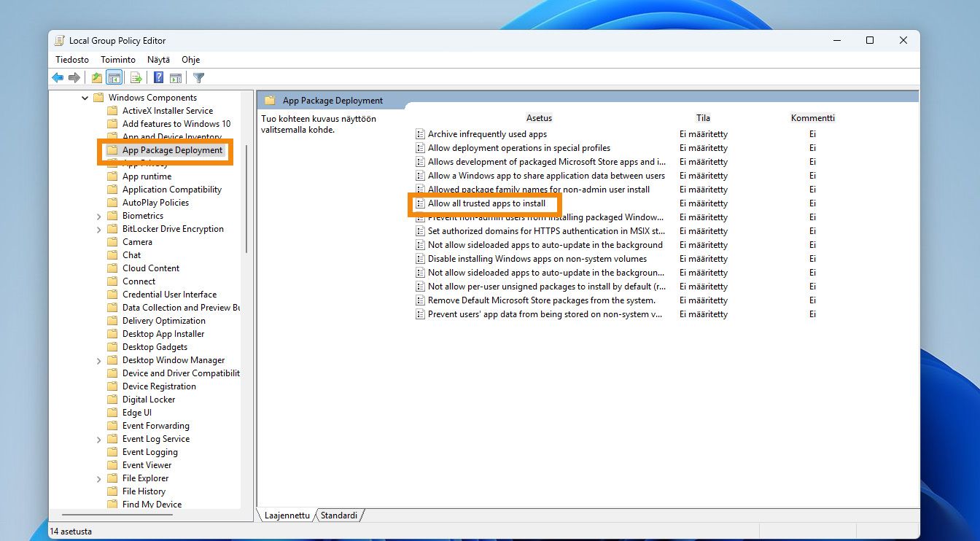Select 'Allow all trusted apps to install' policy

(486, 203)
